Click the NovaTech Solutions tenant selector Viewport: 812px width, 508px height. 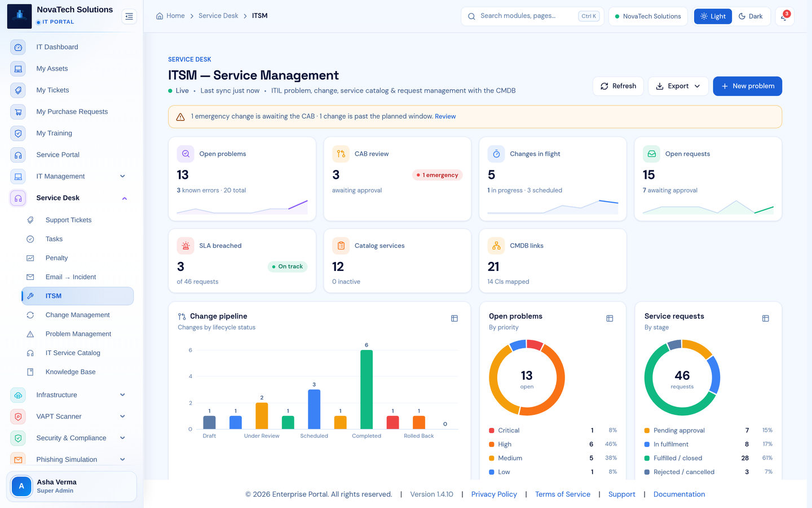point(648,16)
